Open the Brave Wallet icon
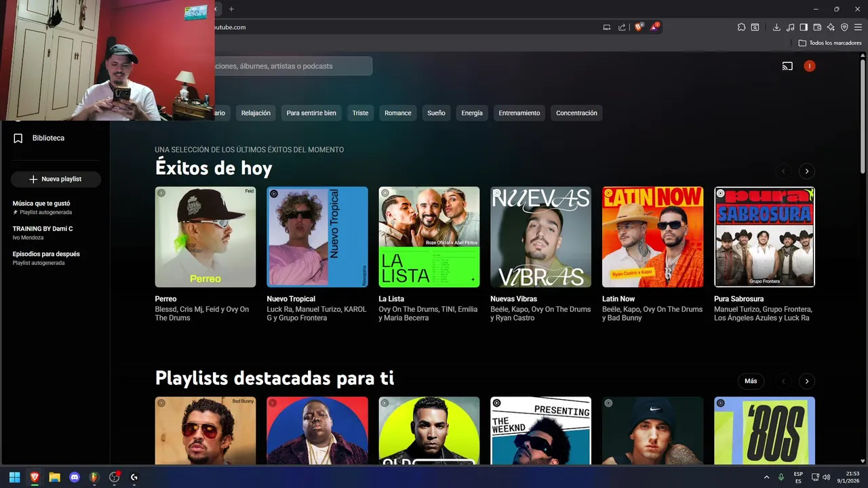 click(817, 27)
